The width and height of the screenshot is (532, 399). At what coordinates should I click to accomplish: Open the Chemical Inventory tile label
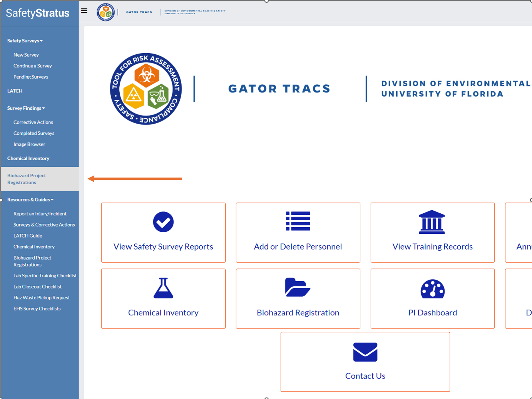[163, 313]
